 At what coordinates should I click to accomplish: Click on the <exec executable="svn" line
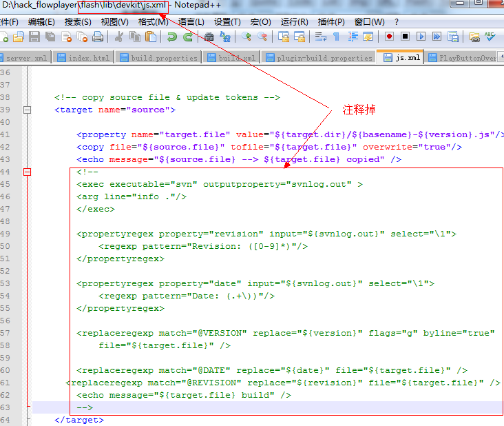coord(220,184)
